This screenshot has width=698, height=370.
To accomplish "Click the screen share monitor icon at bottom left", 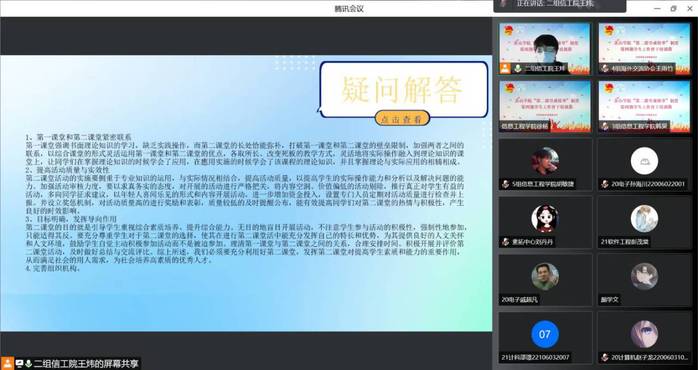I will (x=19, y=364).
